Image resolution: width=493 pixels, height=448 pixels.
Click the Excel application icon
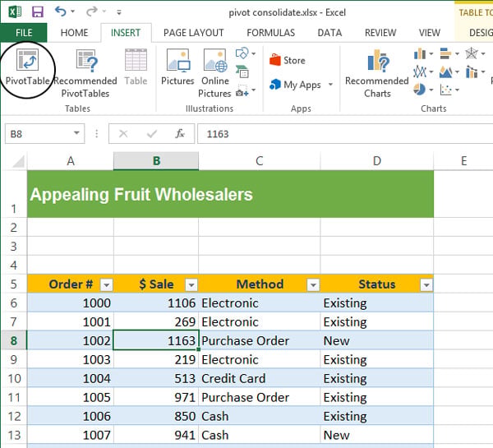click(15, 12)
